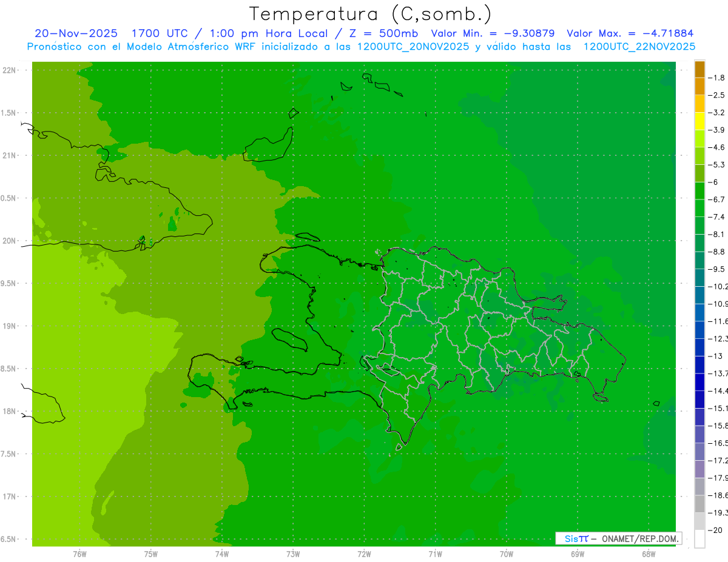Screen dimensions: 728x562
Task: Click the '68W' longitude label
Action: pyautogui.click(x=649, y=554)
